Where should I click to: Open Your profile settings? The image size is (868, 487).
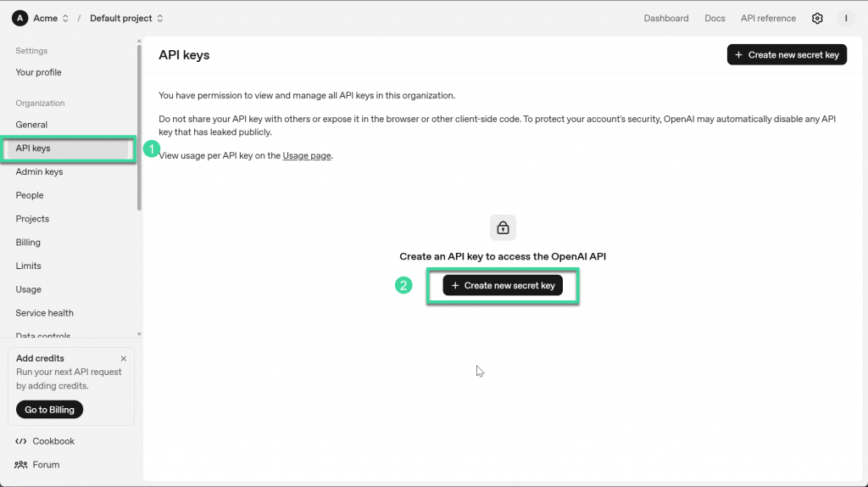coord(38,73)
